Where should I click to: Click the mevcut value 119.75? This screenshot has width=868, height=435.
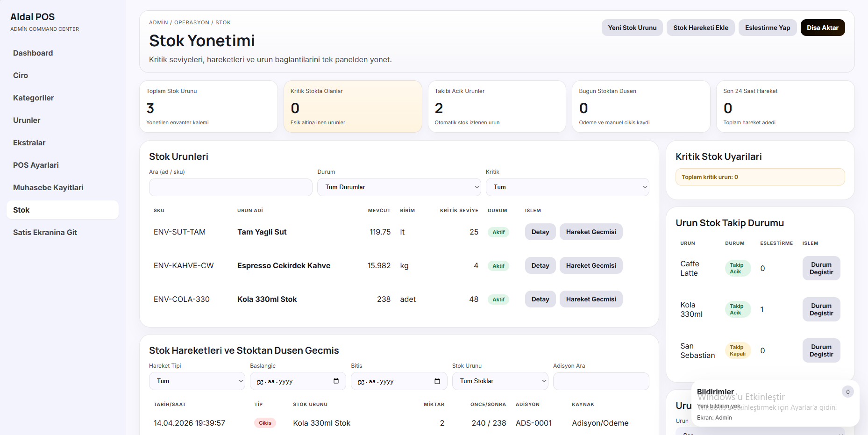(x=380, y=232)
